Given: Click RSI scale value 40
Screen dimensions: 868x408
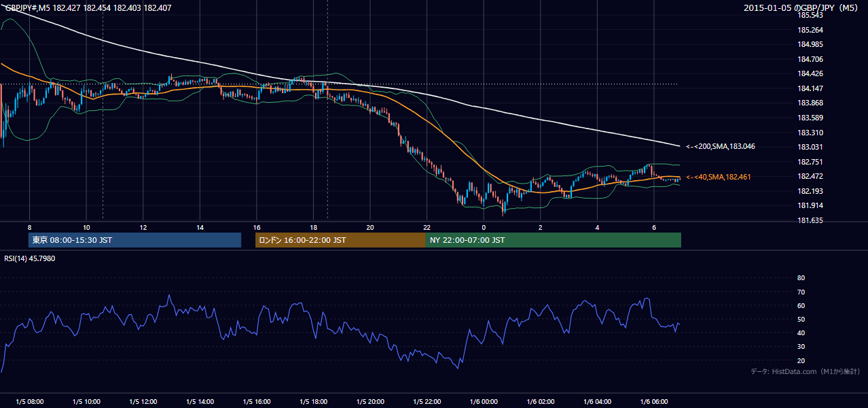Looking at the screenshot, I should [801, 333].
